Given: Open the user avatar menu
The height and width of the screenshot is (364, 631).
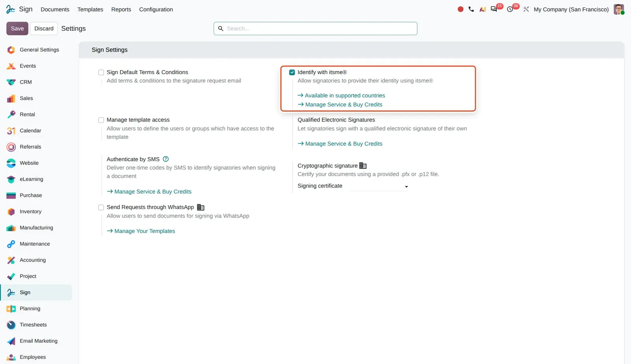Looking at the screenshot, I should point(619,9).
